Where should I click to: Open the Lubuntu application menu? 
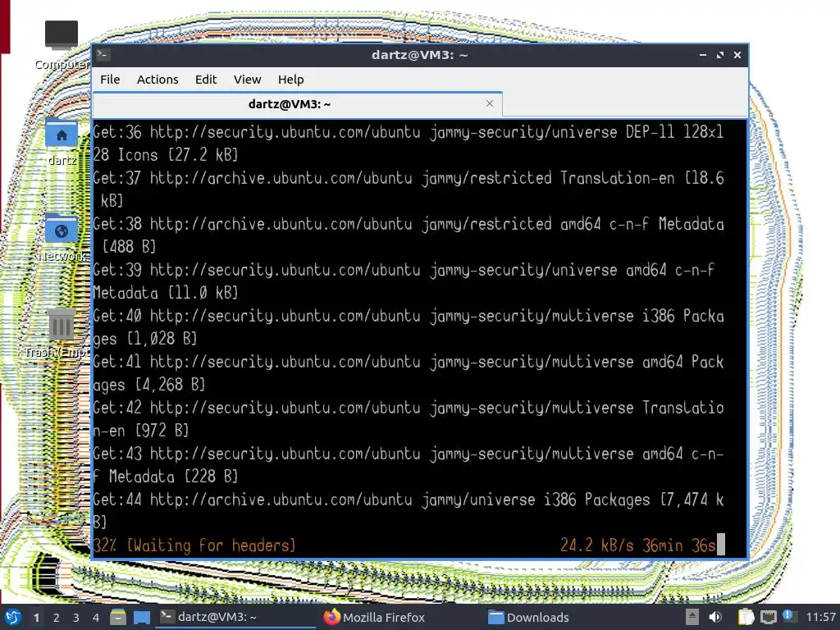point(13,617)
